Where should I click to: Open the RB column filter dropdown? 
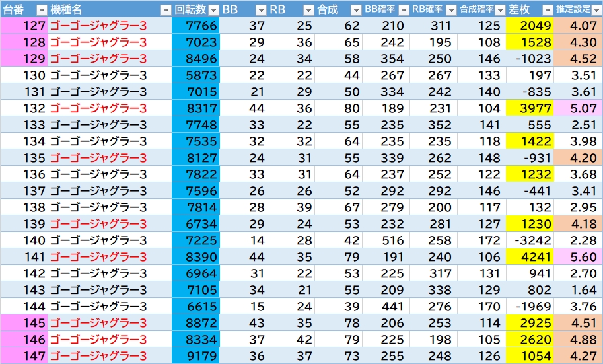pos(309,10)
